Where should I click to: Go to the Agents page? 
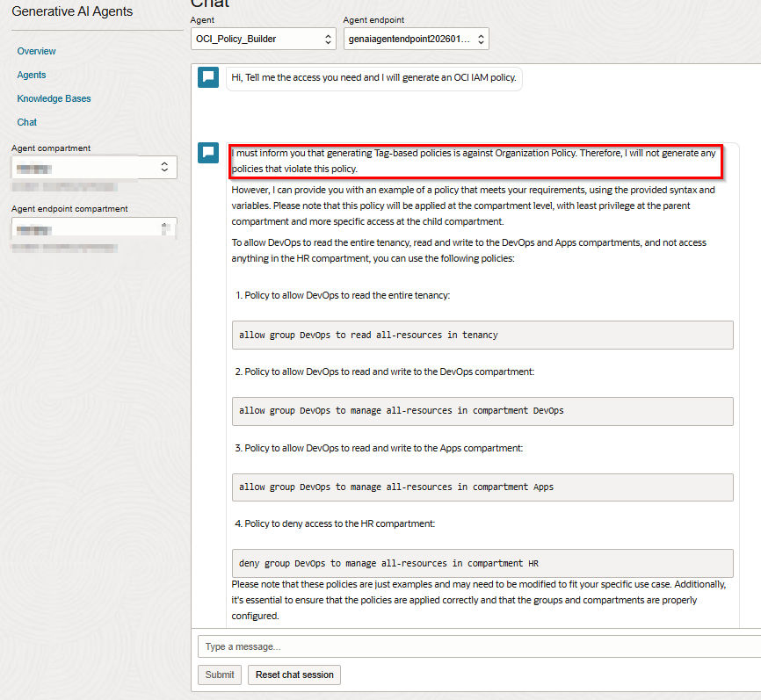point(32,75)
